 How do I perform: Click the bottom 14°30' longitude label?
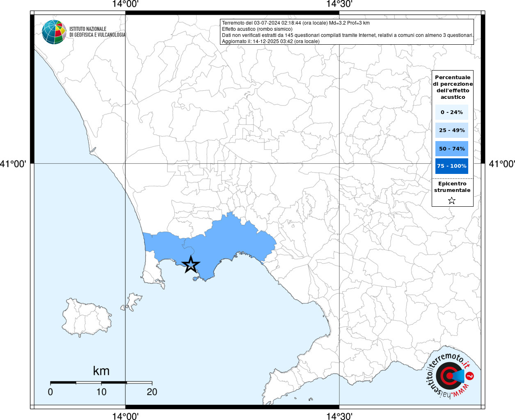pos(339,416)
